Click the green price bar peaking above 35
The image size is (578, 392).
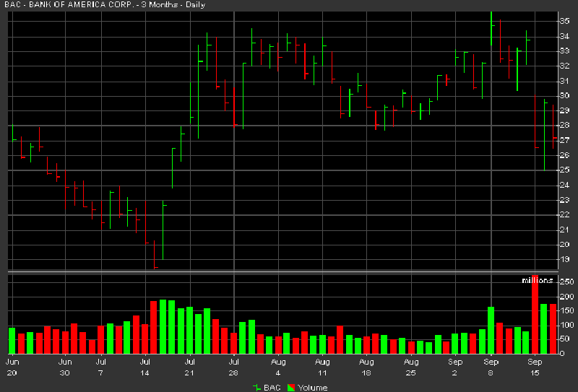(x=491, y=28)
